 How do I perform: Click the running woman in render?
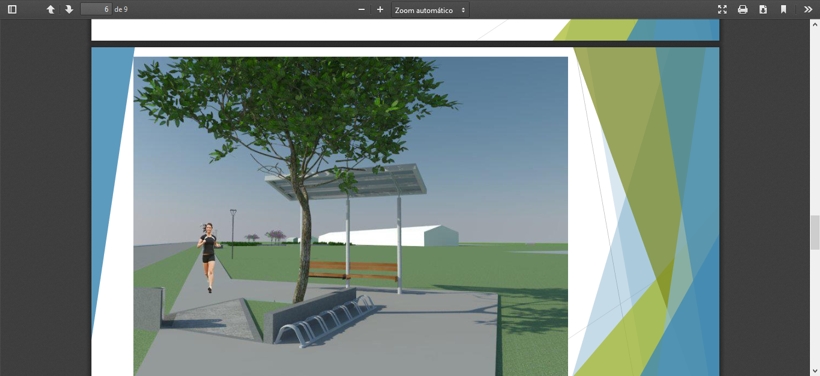209,257
